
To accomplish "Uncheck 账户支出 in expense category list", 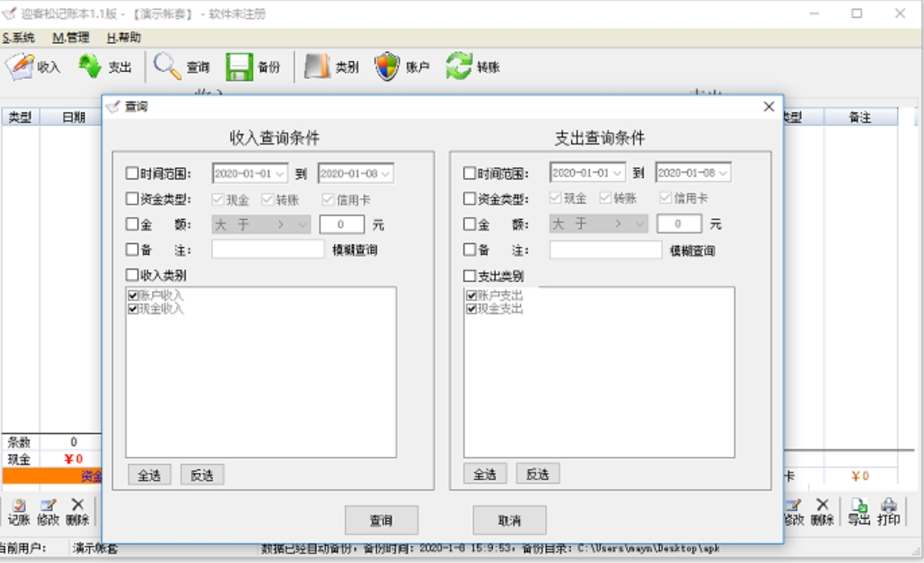I will [x=471, y=295].
